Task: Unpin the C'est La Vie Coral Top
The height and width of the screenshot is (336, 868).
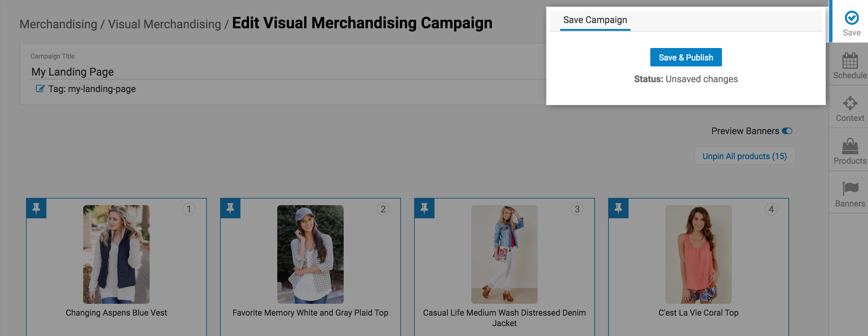Action: coord(618,208)
